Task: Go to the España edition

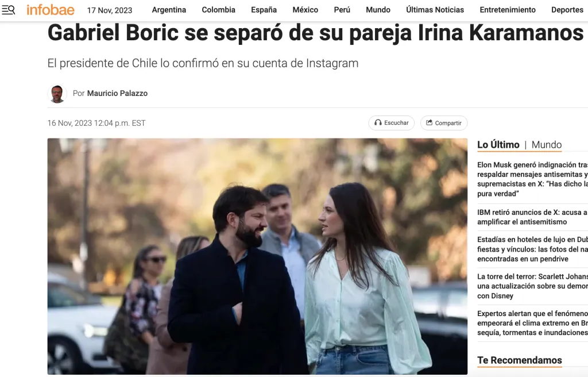Action: click(x=264, y=10)
